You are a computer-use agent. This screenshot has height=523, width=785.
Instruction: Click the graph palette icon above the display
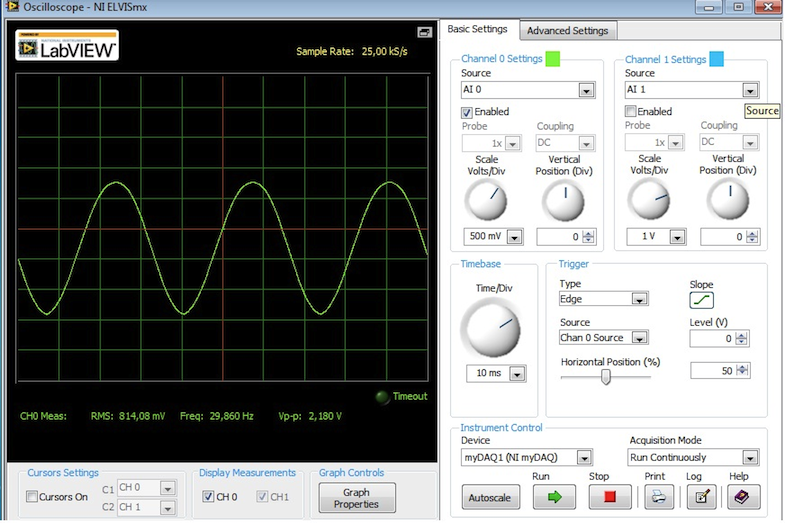point(424,32)
